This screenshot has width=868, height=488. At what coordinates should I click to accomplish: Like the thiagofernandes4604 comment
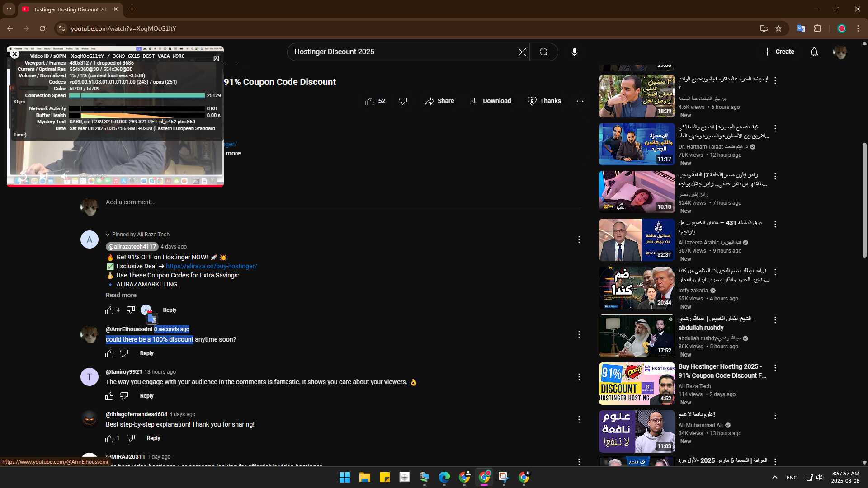[109, 439]
